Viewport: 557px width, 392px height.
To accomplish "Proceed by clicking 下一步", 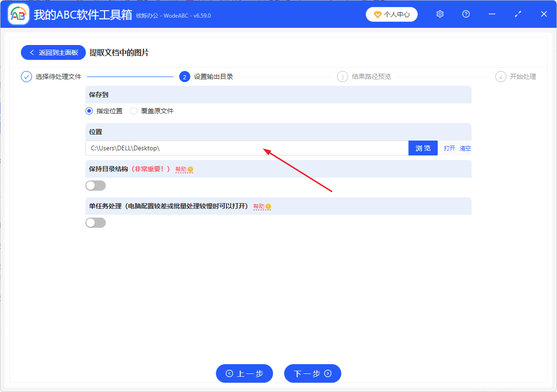I will click(x=312, y=373).
